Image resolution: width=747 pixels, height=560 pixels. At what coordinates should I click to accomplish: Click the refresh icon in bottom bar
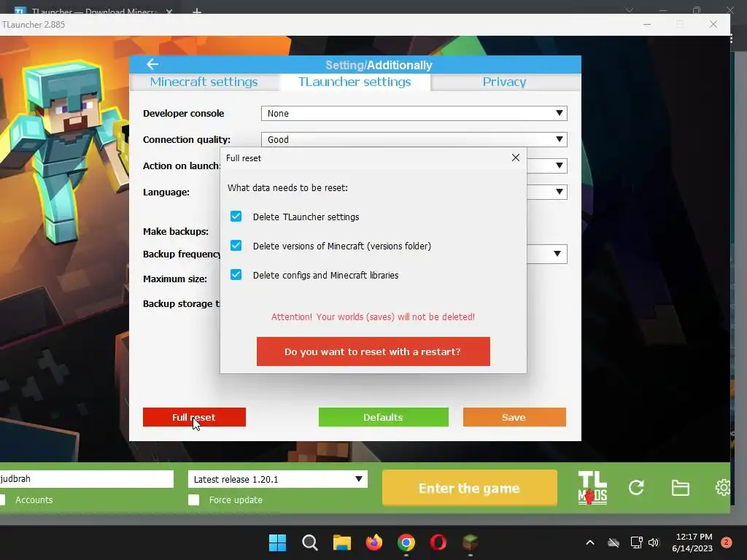click(636, 488)
